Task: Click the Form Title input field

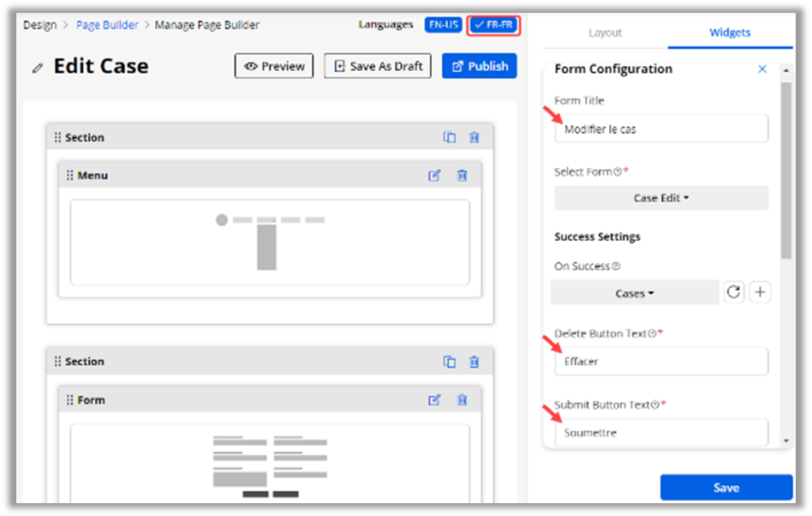Action: [661, 129]
